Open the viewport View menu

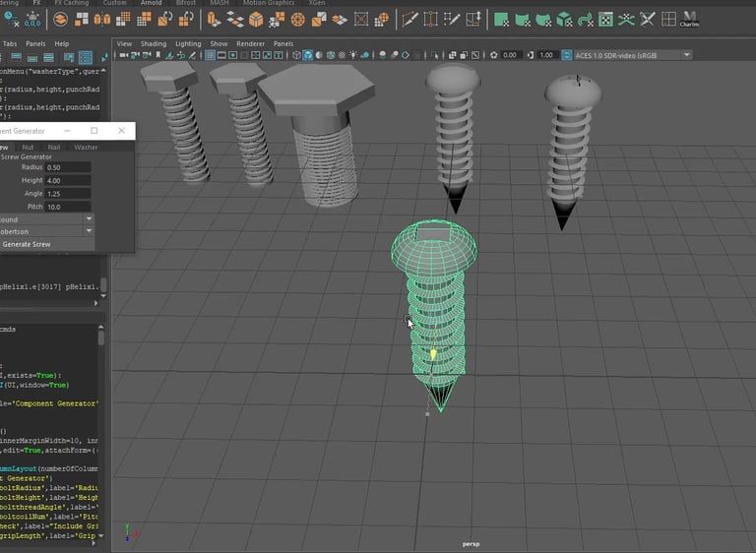[124, 43]
